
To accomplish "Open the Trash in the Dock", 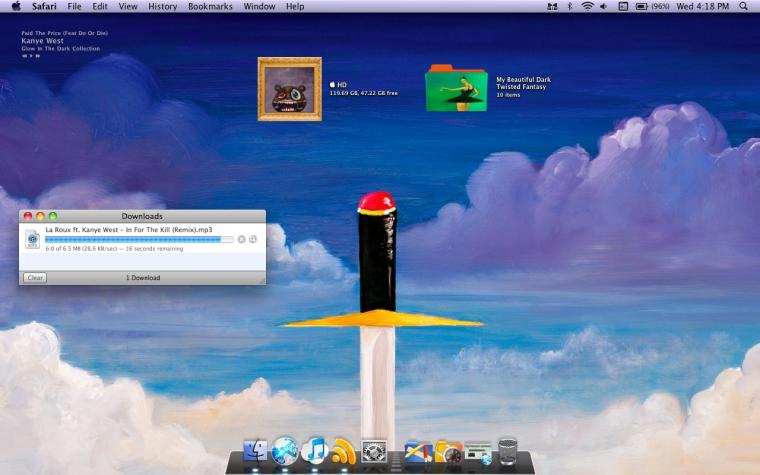I will pos(507,451).
